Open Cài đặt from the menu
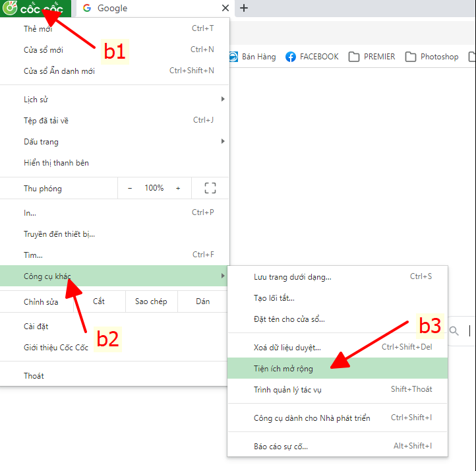 click(x=36, y=326)
